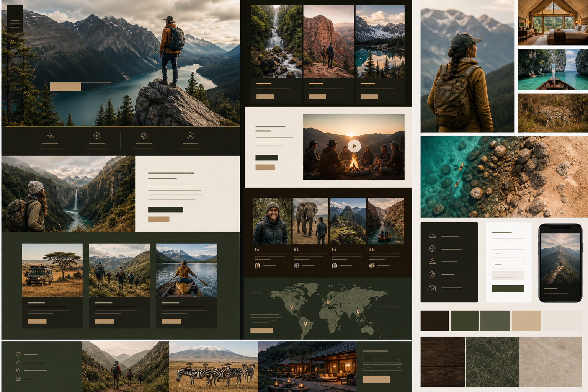
Task: Click the third input field of the form
Action: coord(508,264)
